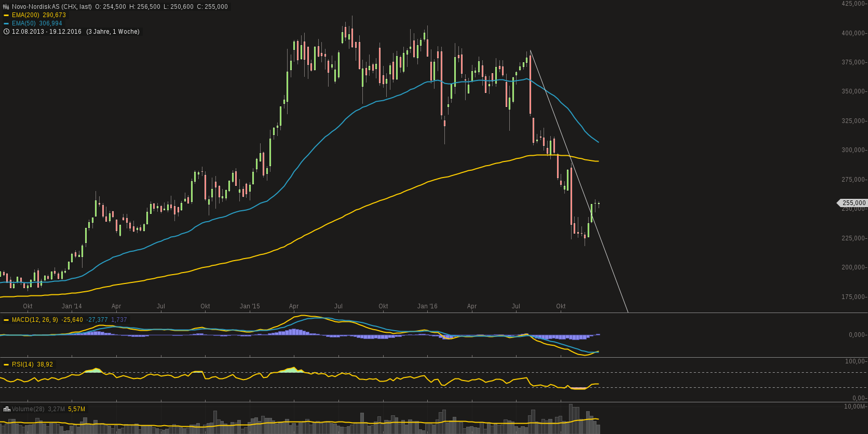Click the Jan '16 time axis label
This screenshot has width=868, height=434.
click(427, 306)
